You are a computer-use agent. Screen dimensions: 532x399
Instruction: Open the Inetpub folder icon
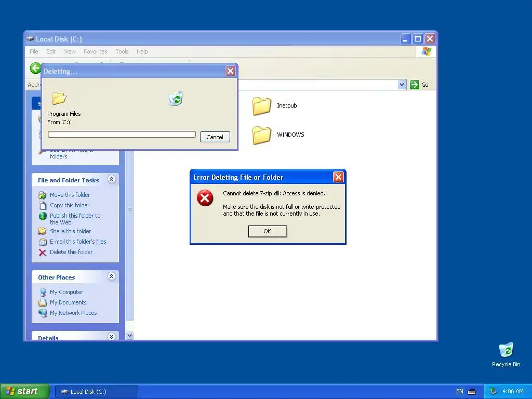click(x=262, y=106)
